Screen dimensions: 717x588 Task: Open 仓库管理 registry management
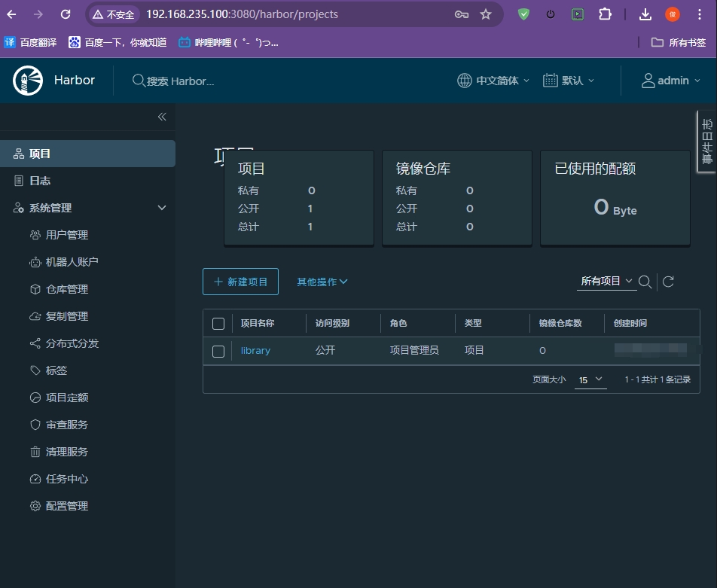click(x=66, y=289)
